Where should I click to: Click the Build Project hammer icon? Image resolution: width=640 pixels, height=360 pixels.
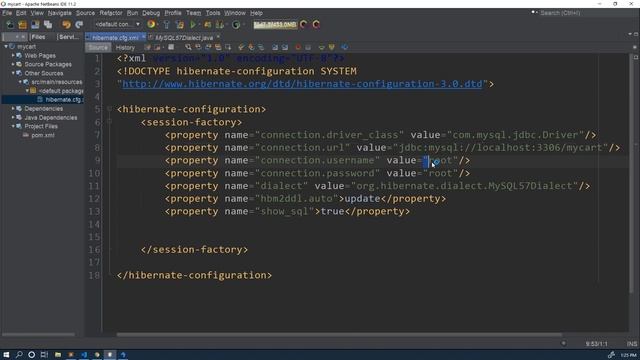coord(167,24)
